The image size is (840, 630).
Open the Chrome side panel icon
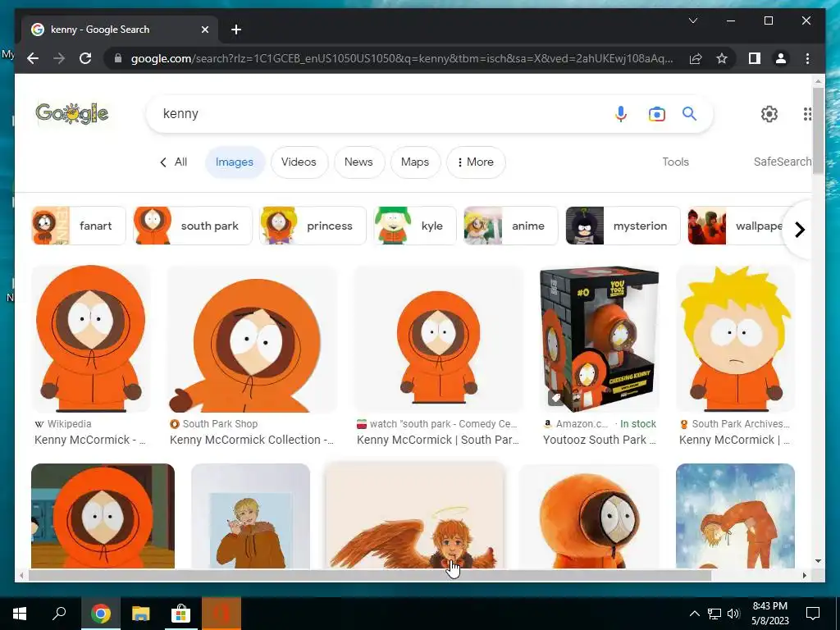[755, 58]
